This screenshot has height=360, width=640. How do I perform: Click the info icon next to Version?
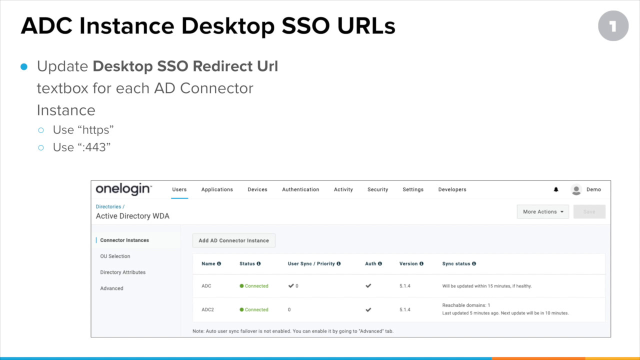[421, 264]
